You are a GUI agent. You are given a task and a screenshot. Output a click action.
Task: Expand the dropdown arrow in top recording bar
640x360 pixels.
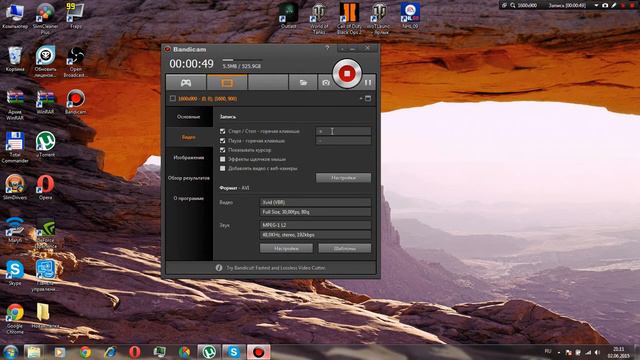tap(596, 5)
